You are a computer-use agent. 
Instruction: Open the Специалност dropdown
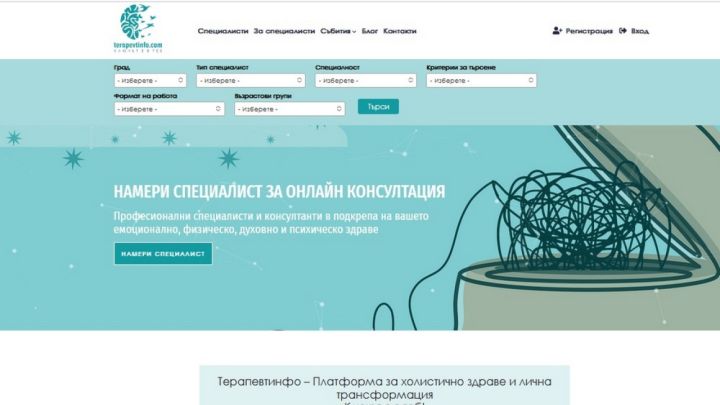coord(366,80)
